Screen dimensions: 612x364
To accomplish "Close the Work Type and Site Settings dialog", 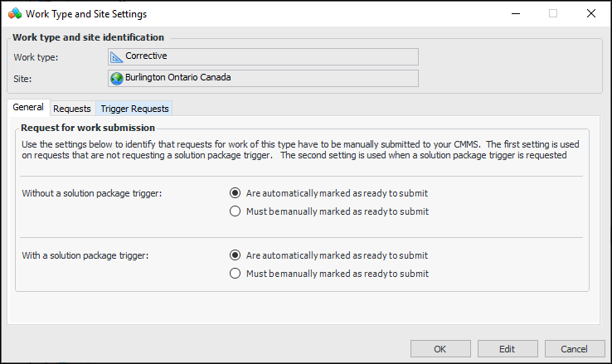I will tap(590, 14).
